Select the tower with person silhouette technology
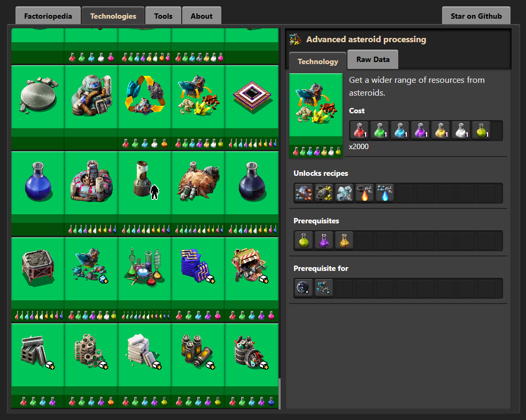 (x=144, y=193)
